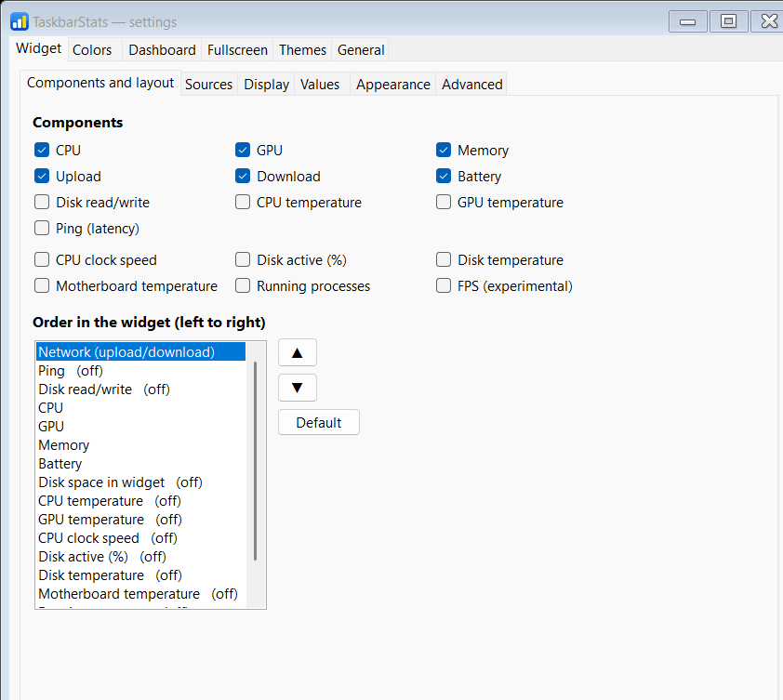Move selected item down with the down arrow
This screenshot has width=783, height=700.
coord(298,388)
